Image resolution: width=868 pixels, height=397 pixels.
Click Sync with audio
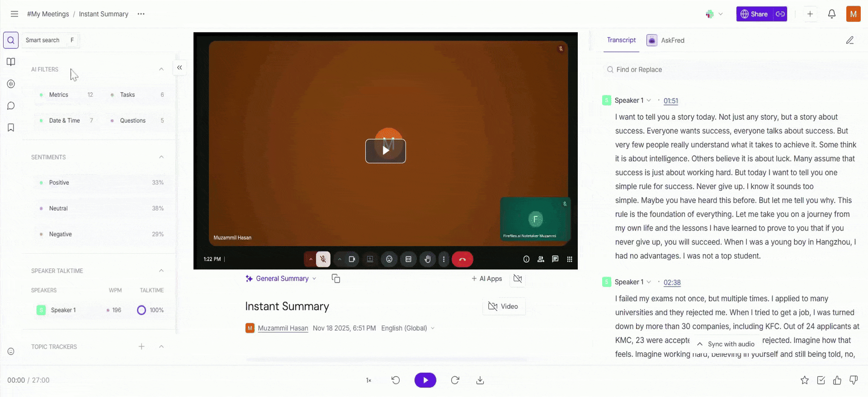(x=726, y=344)
